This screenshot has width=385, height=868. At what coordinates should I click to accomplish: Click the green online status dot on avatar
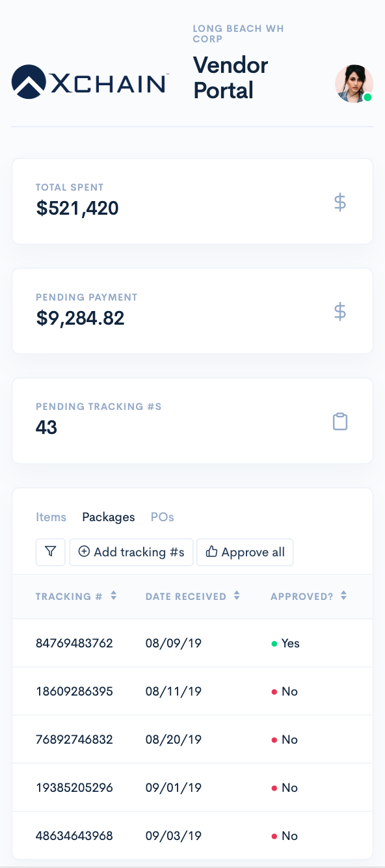[368, 99]
